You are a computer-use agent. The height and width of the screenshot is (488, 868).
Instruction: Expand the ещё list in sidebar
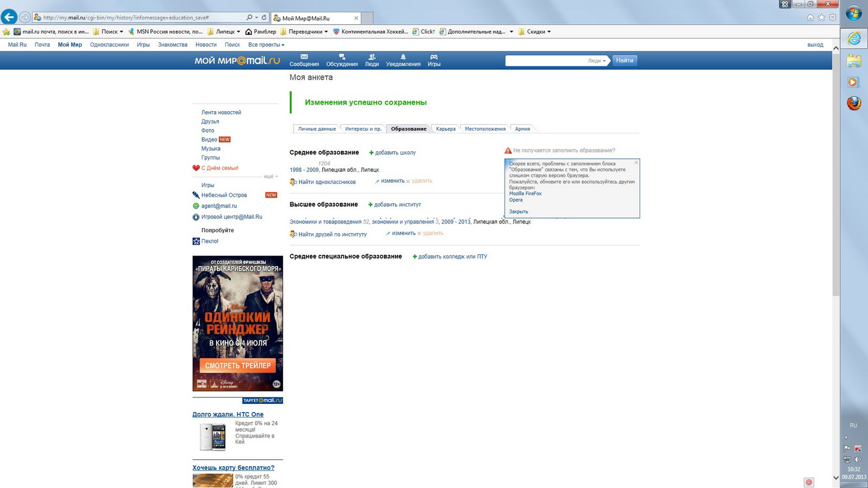point(271,177)
